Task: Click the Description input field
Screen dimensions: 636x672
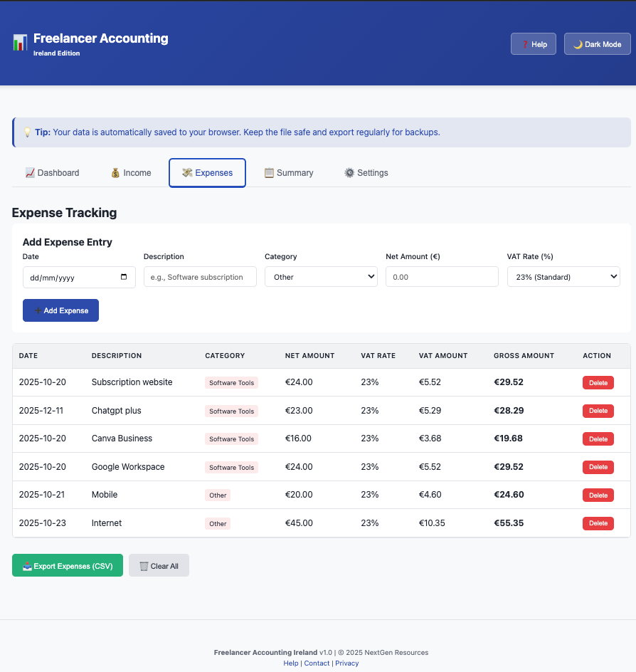Action: click(x=200, y=277)
